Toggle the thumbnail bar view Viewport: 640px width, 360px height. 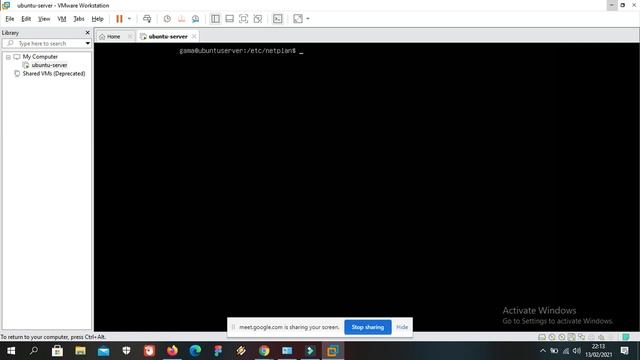coord(229,19)
